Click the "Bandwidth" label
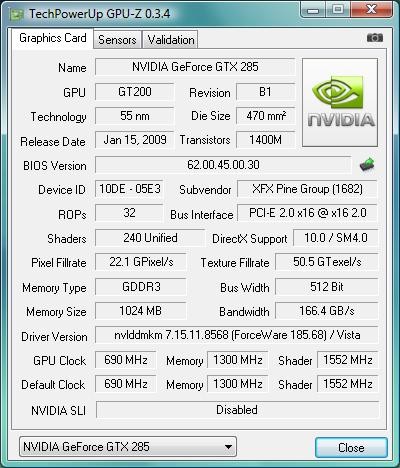 (x=244, y=312)
